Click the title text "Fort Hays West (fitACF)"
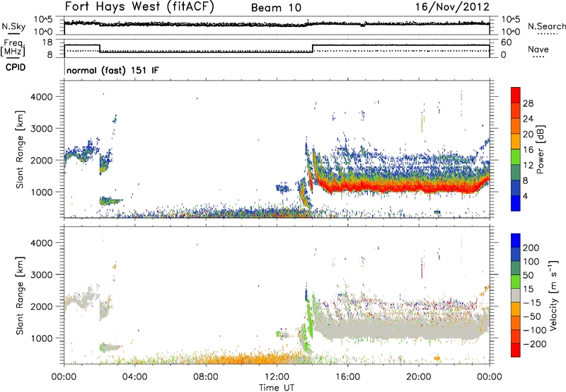 139,7
